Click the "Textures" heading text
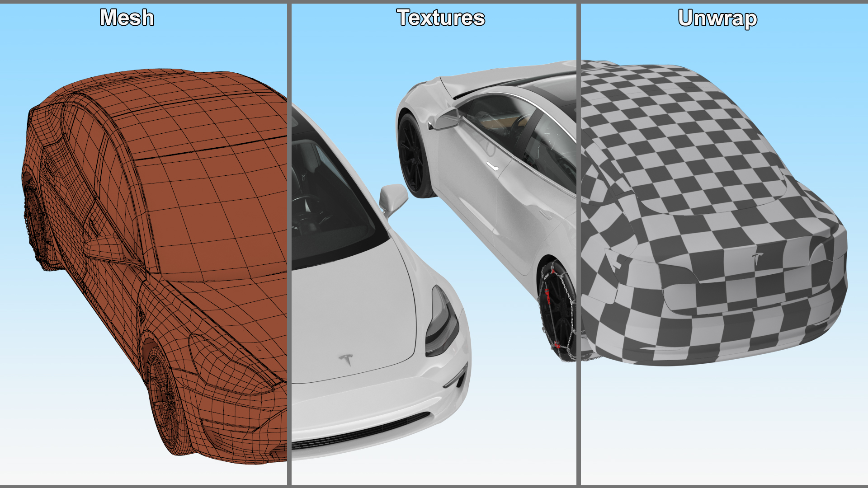The height and width of the screenshot is (488, 868). 441,18
